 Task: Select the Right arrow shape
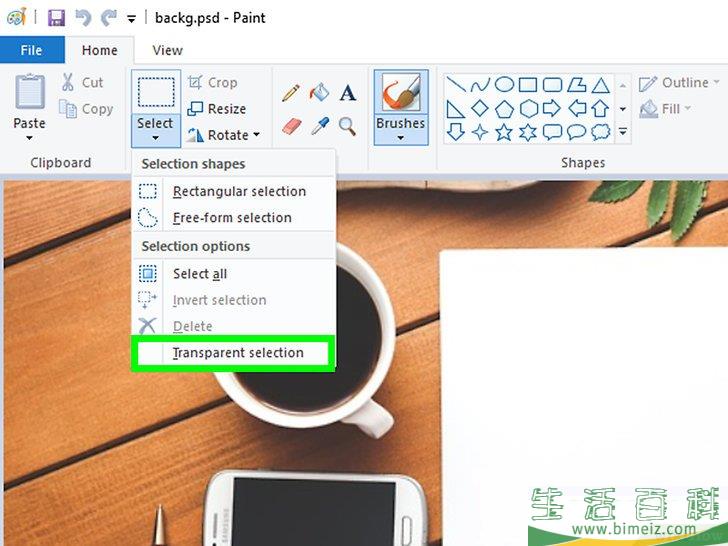click(x=552, y=109)
